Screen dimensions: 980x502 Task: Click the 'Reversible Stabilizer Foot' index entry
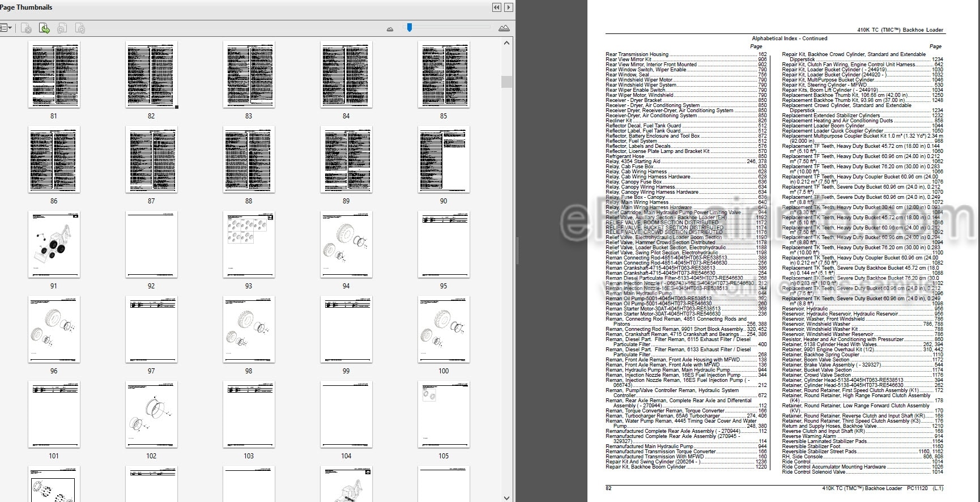coord(811,446)
